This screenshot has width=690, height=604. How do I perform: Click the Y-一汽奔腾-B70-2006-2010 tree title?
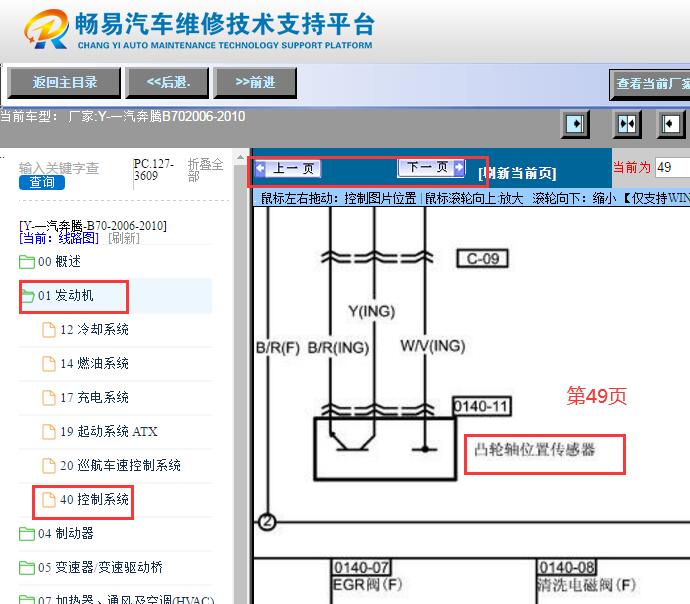click(93, 226)
